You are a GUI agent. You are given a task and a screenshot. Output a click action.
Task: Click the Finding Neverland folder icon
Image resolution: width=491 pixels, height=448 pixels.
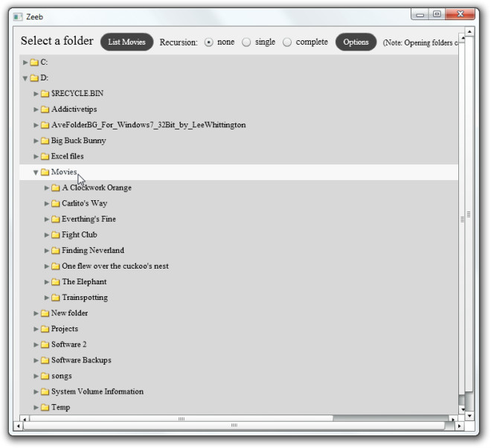click(56, 250)
